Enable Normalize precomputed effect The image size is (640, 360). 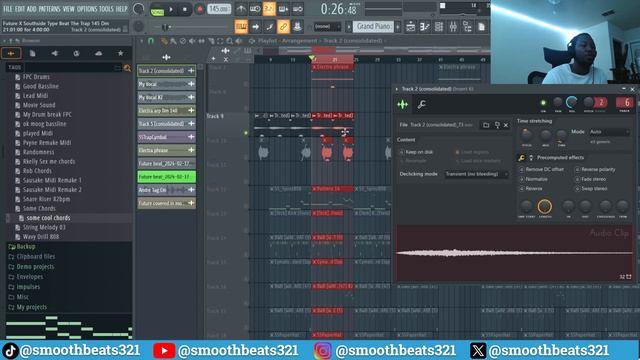(533, 179)
